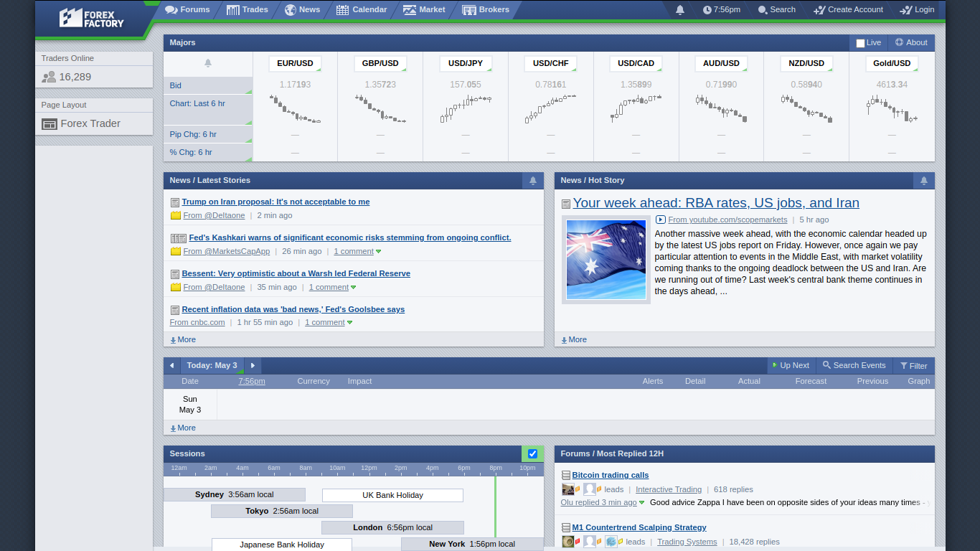This screenshot has height=551, width=980.
Task: Click the calendar Filter button
Action: (x=914, y=366)
